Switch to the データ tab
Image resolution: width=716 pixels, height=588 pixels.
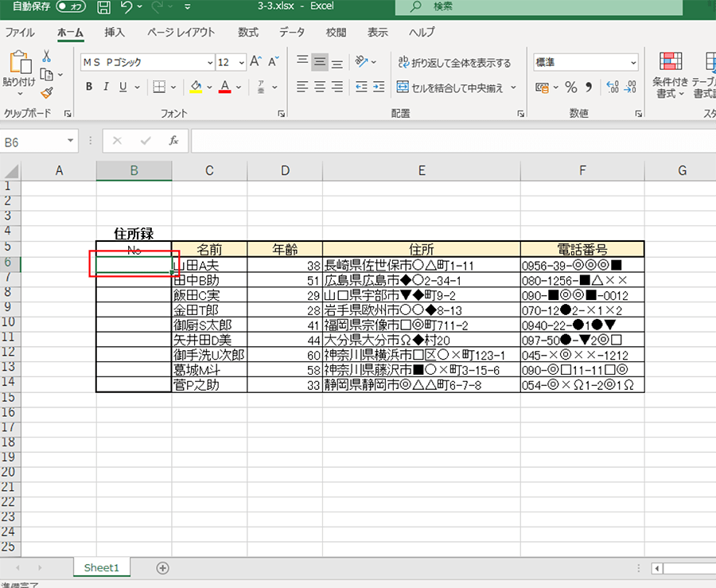[x=292, y=33]
